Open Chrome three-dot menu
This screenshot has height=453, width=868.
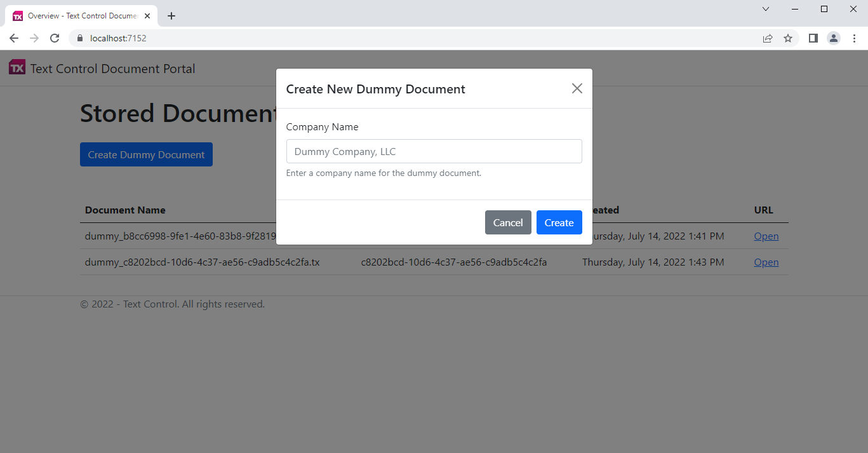(x=854, y=38)
